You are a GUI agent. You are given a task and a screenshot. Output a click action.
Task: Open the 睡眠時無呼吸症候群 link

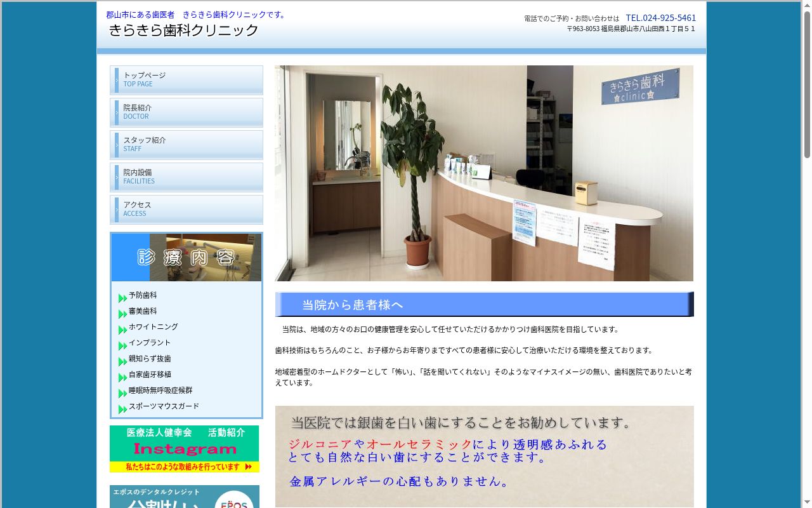point(160,391)
